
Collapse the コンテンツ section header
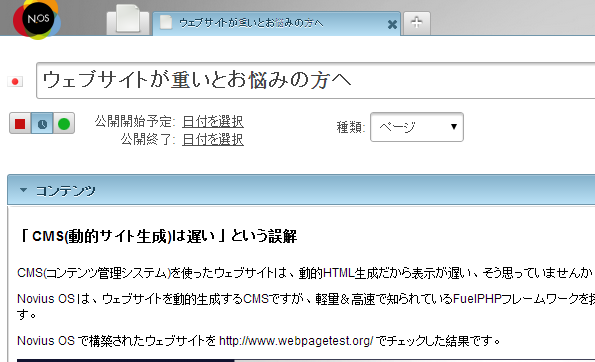coord(301,190)
